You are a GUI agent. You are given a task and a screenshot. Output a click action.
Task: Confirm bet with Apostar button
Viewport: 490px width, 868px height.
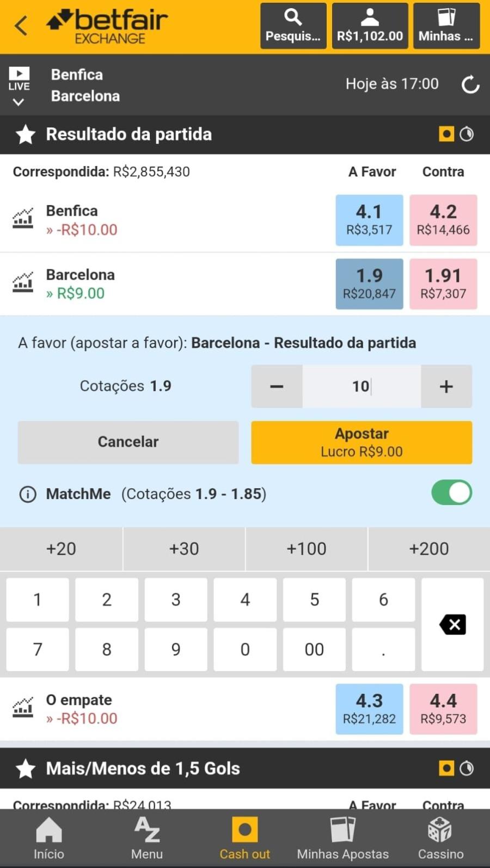[x=362, y=442]
